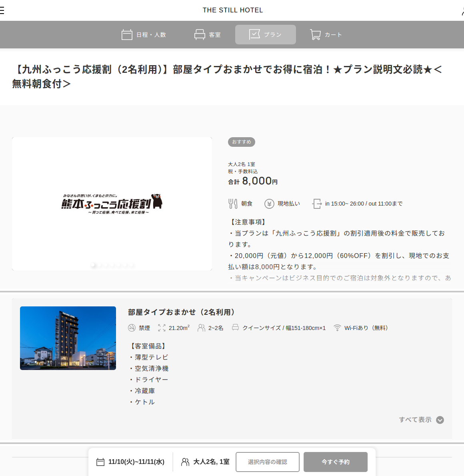Open the カート step tab
The width and height of the screenshot is (464, 476).
326,35
